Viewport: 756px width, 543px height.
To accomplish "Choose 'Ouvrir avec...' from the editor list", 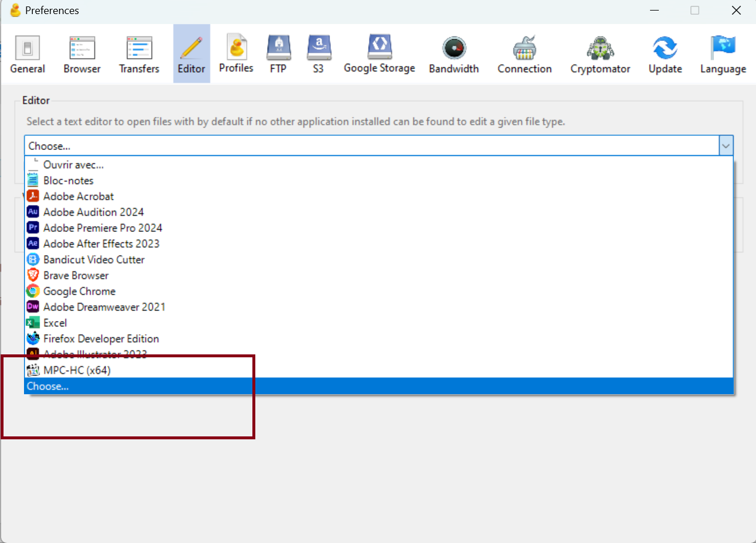I will coord(379,165).
